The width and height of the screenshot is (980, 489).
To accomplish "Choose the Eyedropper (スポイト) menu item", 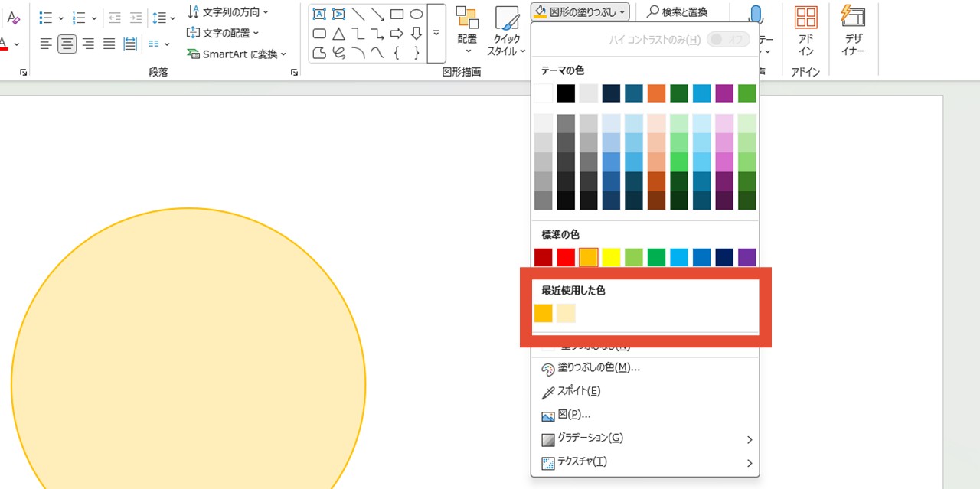I will pyautogui.click(x=578, y=391).
